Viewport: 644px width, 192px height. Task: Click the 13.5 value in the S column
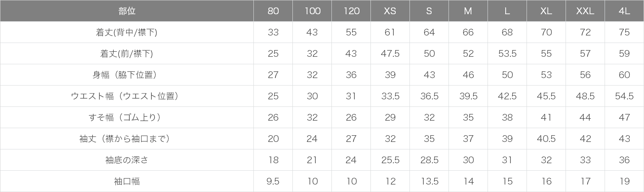(x=429, y=181)
